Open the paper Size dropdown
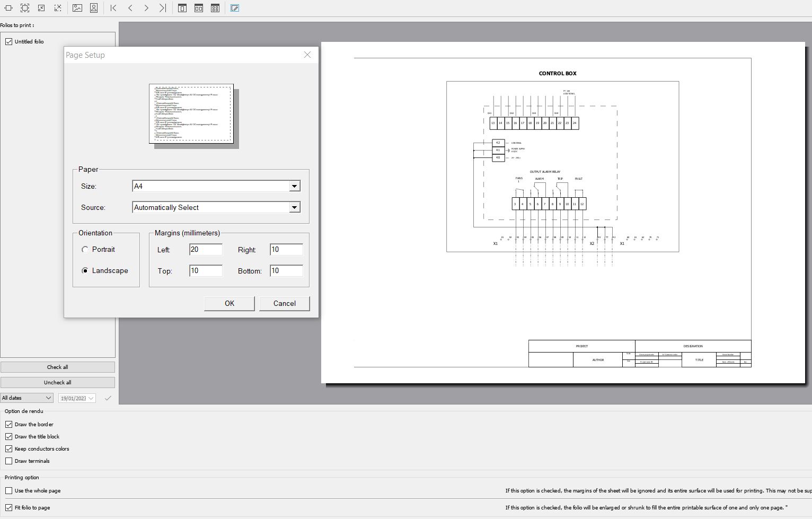The width and height of the screenshot is (812, 519). point(295,186)
